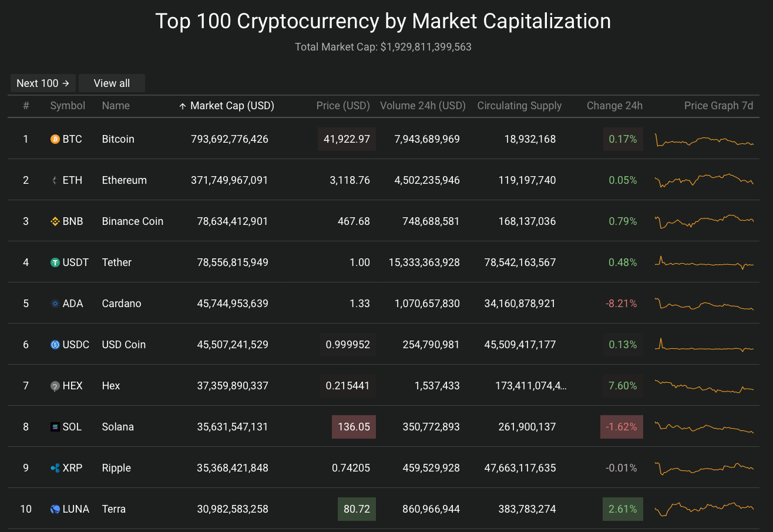Image resolution: width=773 pixels, height=532 pixels.
Task: Click Terra price 80.72 cell
Action: coord(357,509)
